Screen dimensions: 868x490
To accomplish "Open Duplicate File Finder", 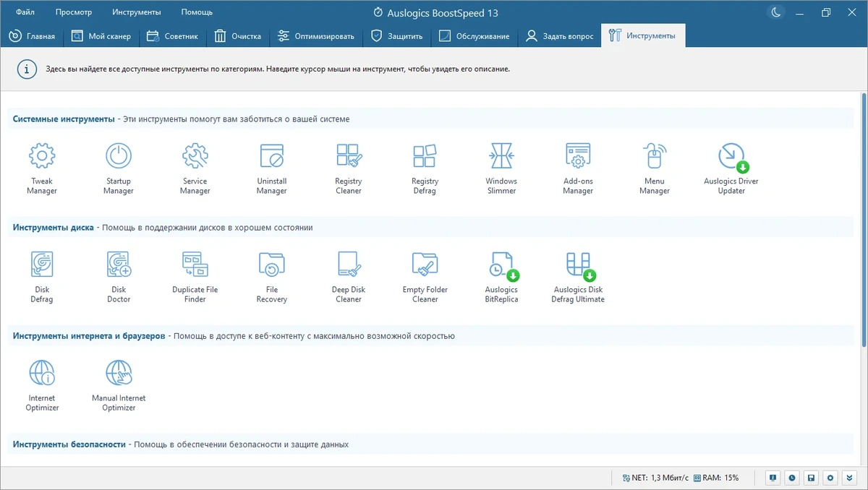I will (x=195, y=278).
